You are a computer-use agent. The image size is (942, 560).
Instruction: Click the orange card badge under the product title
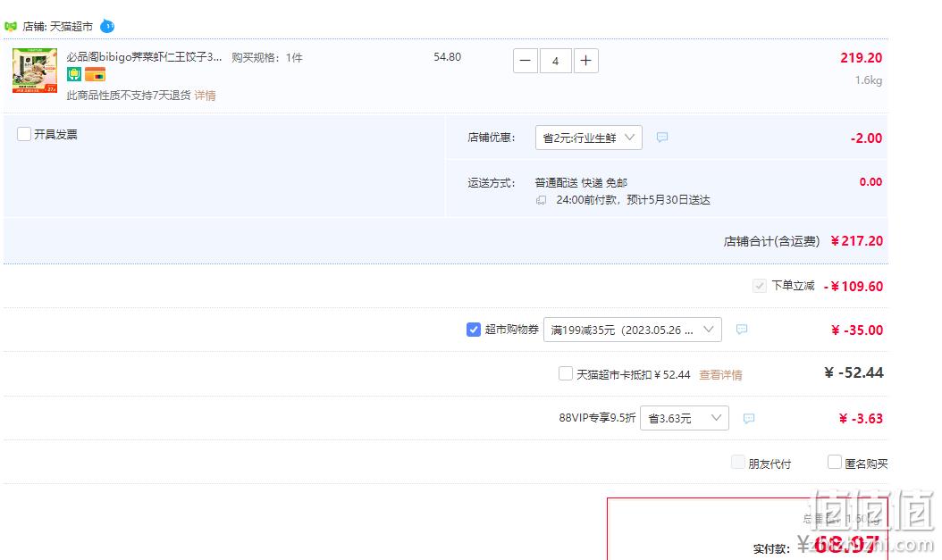point(95,74)
